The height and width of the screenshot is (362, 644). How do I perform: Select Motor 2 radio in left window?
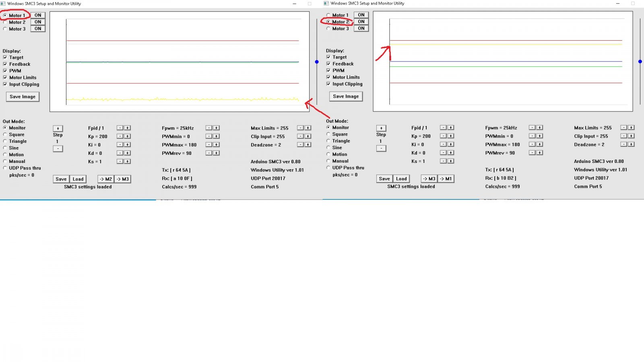5,22
